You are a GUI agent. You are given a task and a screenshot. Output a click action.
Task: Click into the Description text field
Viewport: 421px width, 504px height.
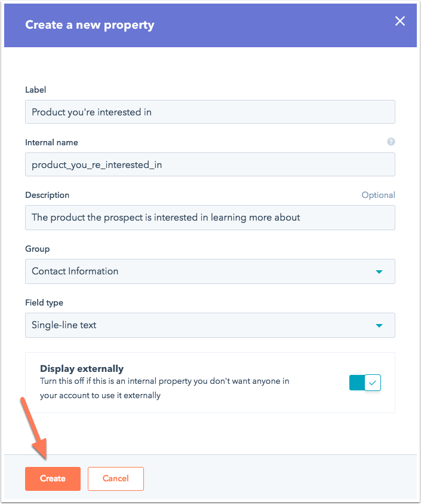[x=210, y=218]
